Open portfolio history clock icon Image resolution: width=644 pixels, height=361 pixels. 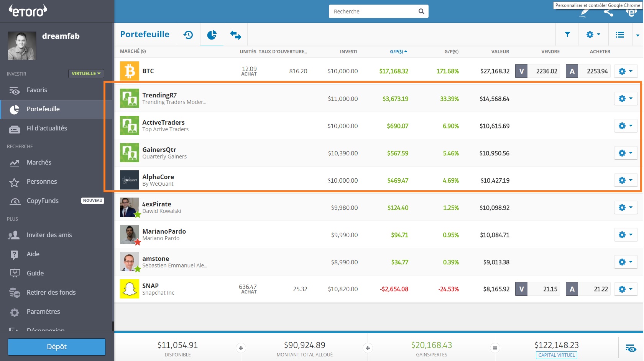point(188,35)
